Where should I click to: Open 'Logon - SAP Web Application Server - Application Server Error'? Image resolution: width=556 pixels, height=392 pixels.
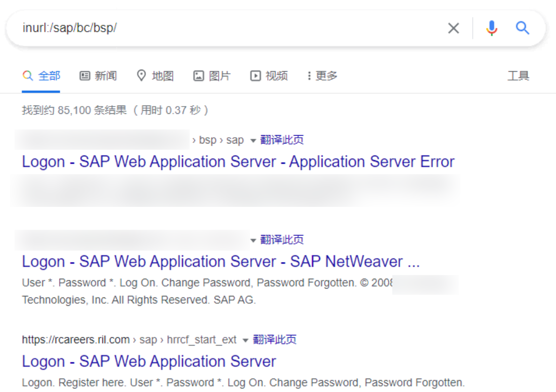pyautogui.click(x=239, y=162)
